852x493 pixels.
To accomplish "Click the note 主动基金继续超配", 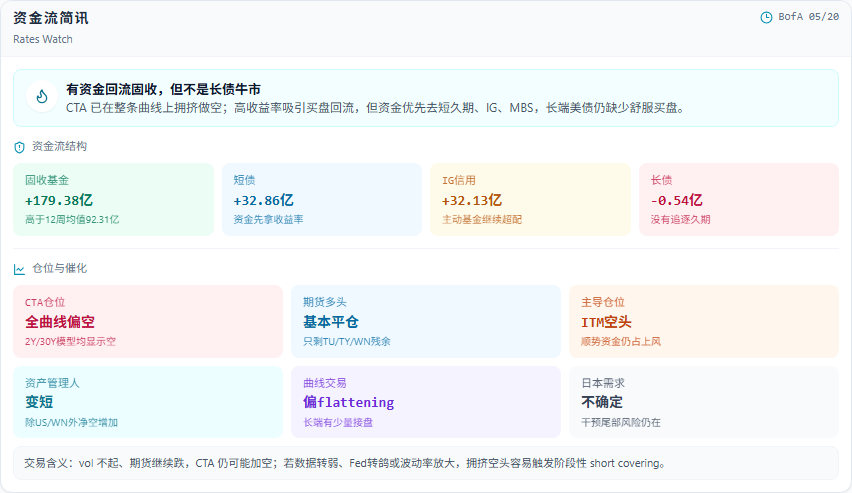I will tap(482, 220).
